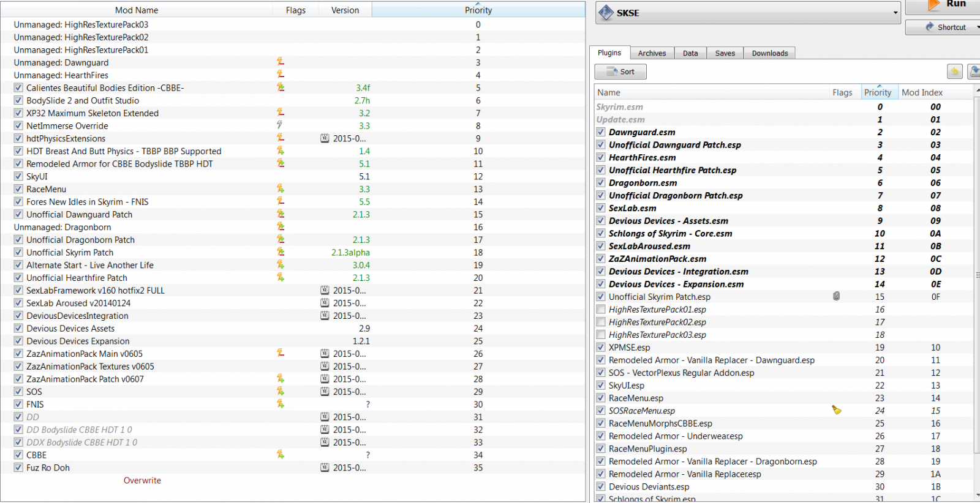Click the calendar icon in Fuz Ro Doh row
The image size is (980, 503).
[x=325, y=468]
